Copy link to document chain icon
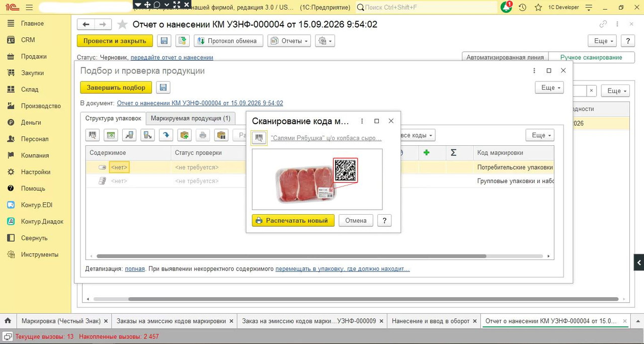 [603, 24]
